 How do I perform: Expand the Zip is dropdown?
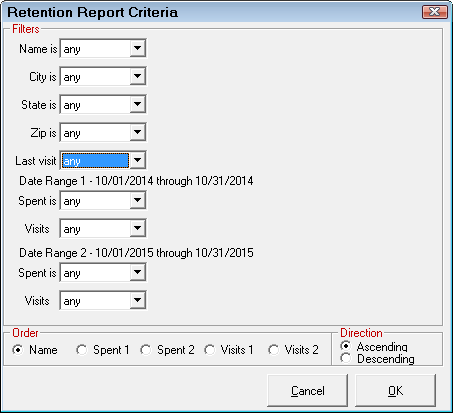[137, 132]
